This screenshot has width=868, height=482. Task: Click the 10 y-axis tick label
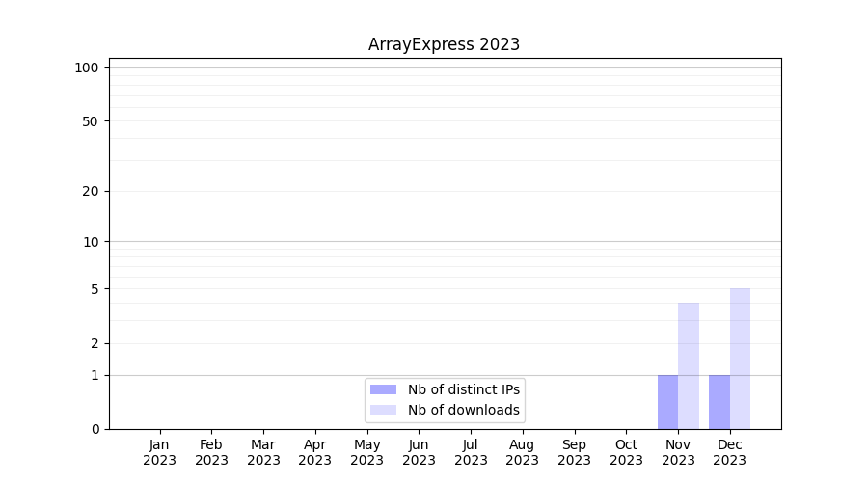coord(90,242)
